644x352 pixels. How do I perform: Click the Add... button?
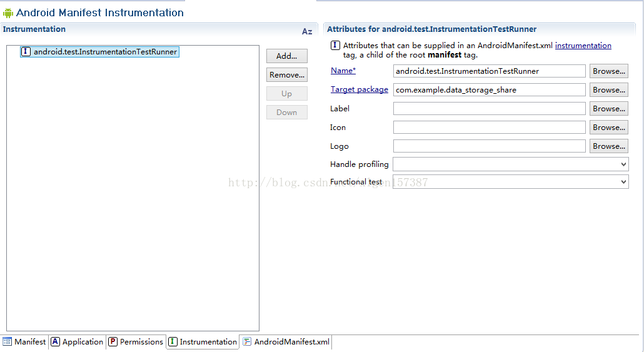tap(286, 56)
